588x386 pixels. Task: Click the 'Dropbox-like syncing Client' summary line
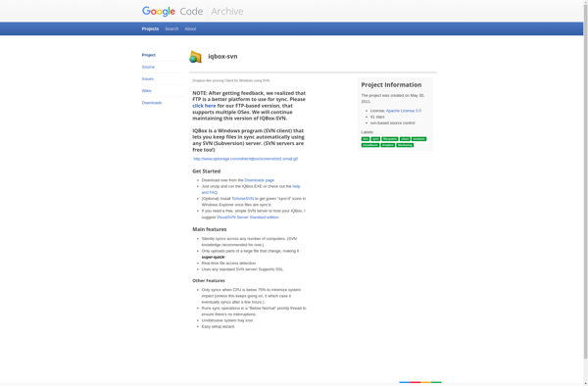[x=230, y=80]
